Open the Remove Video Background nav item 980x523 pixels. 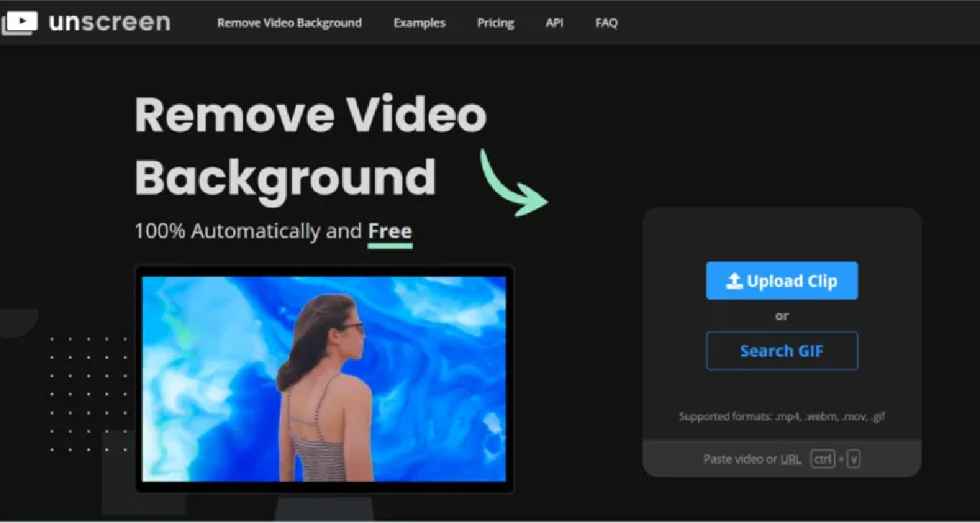coord(289,23)
